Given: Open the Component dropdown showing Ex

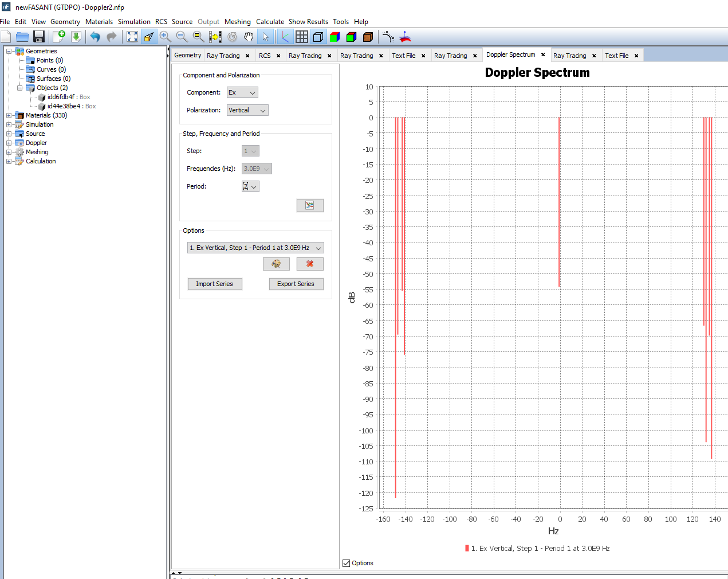Looking at the screenshot, I should point(243,93).
